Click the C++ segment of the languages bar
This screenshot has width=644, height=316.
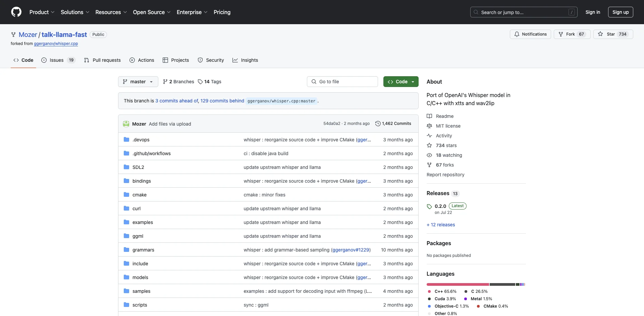pyautogui.click(x=458, y=284)
